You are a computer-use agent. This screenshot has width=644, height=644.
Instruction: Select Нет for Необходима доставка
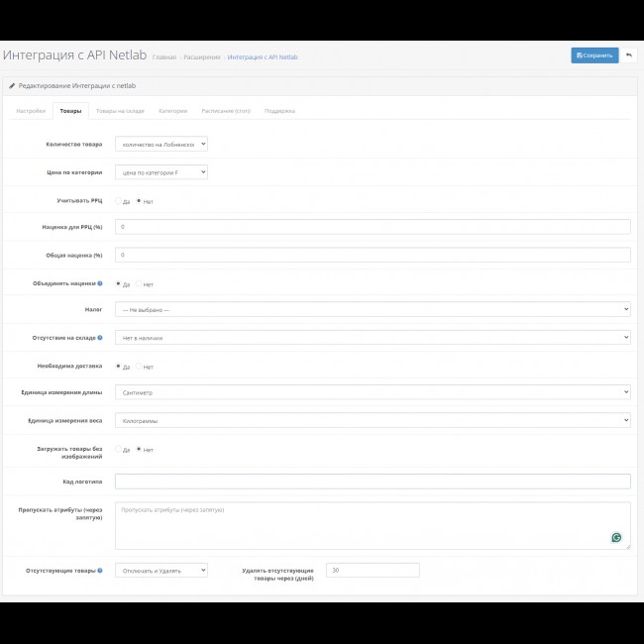click(x=139, y=367)
